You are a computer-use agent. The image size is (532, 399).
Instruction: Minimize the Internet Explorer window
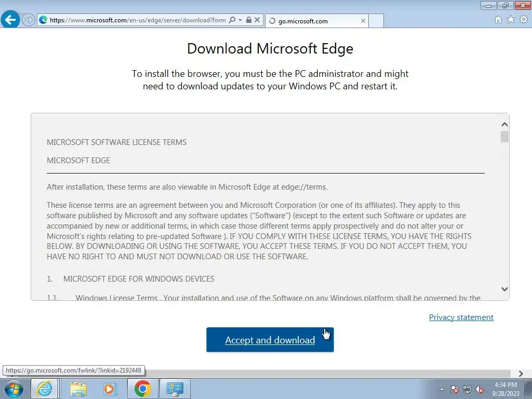[x=488, y=5]
